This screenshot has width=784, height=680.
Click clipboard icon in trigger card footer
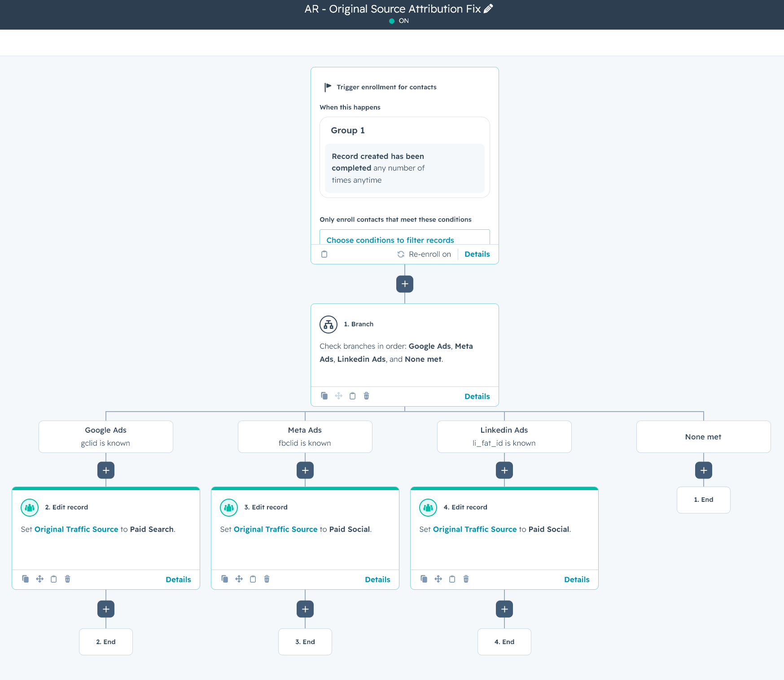(324, 254)
